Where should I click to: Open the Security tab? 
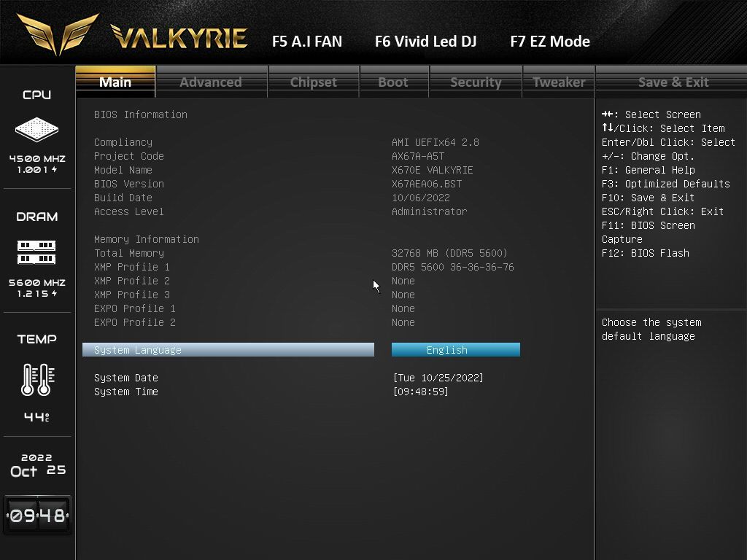coord(476,82)
